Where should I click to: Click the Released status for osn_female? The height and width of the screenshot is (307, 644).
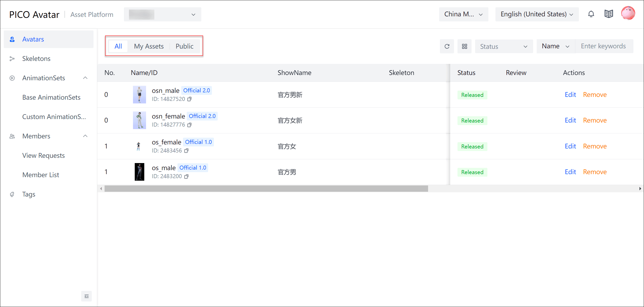472,121
